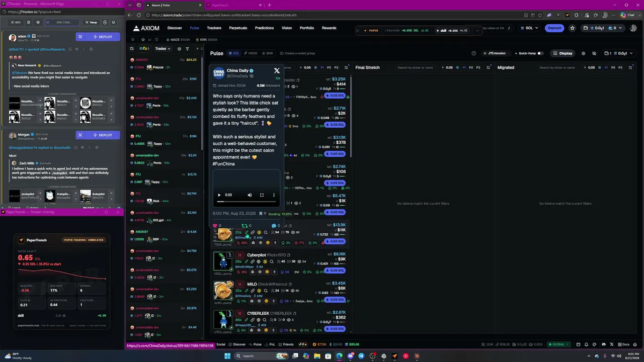Open the PnL tracker in footer bar
This screenshot has height=362, width=644.
[x=270, y=344]
